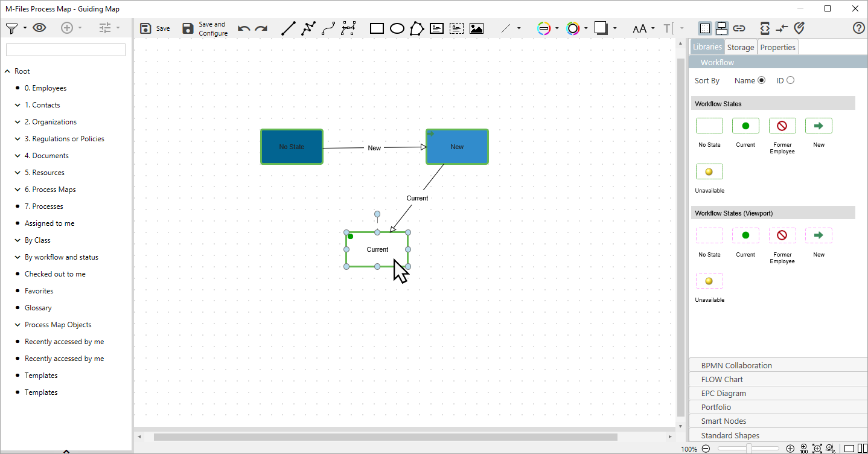Viewport: 868px width, 454px height.
Task: Select the straight line drawing tool
Action: click(289, 28)
